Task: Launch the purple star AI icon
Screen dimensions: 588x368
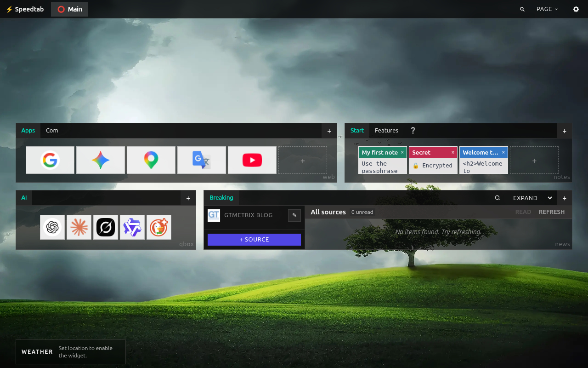Action: [132, 227]
